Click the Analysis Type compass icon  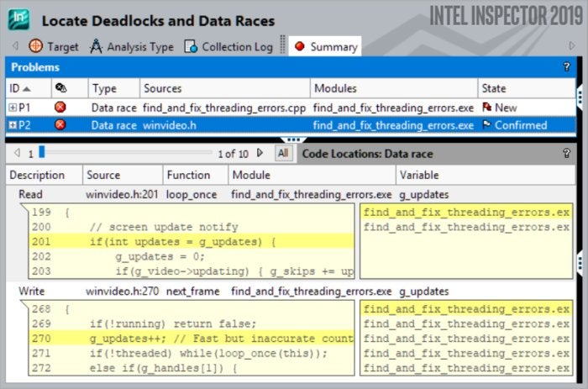coord(96,46)
